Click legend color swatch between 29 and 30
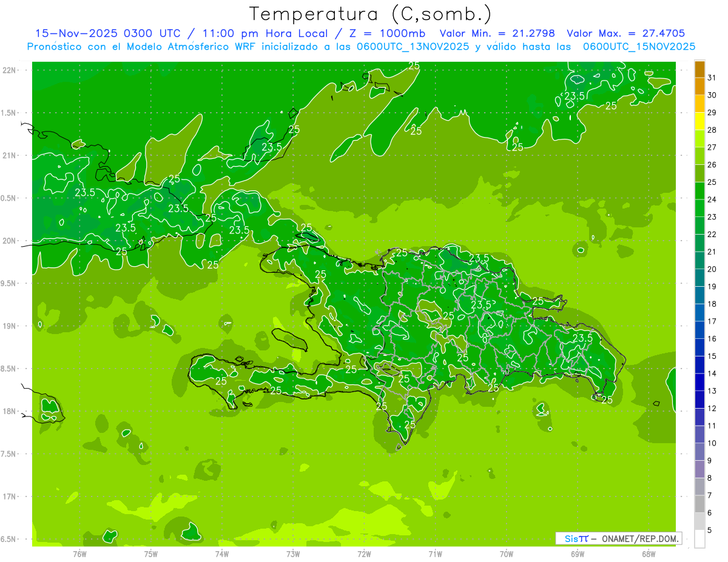This screenshot has height=562, width=728. coord(699,104)
